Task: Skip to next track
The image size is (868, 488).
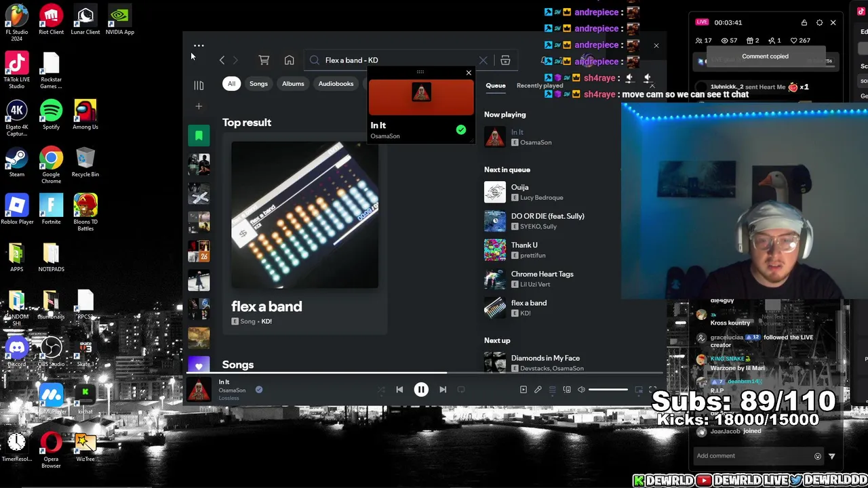Action: (x=443, y=390)
